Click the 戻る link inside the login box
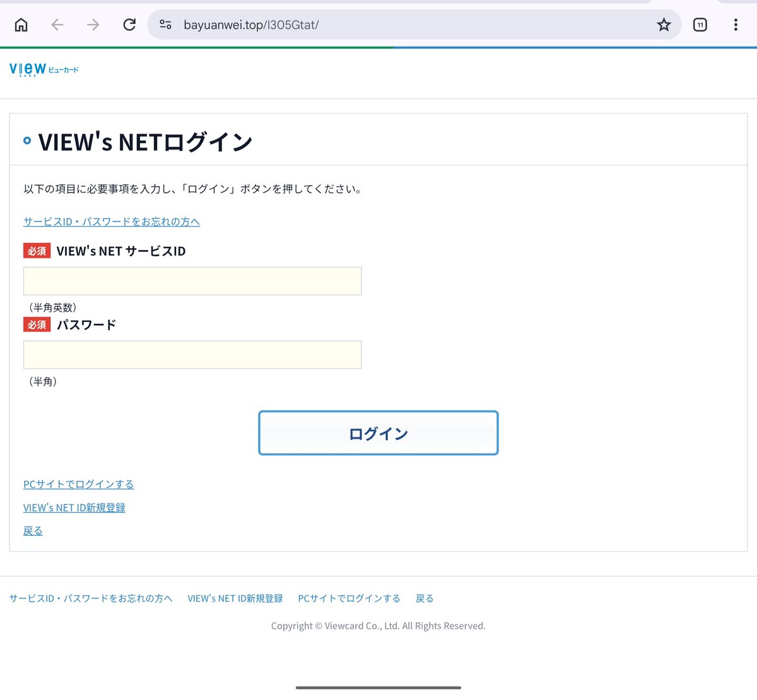 tap(33, 531)
